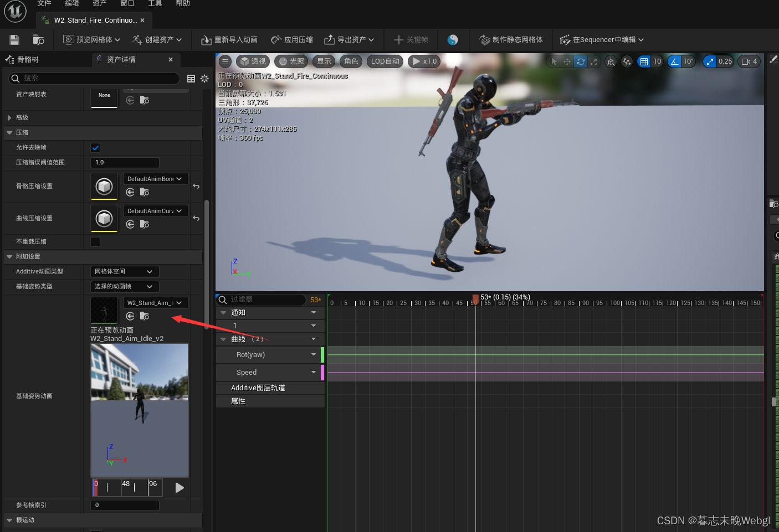Open the Lit lighting mode button
The height and width of the screenshot is (532, 779).
coord(291,61)
